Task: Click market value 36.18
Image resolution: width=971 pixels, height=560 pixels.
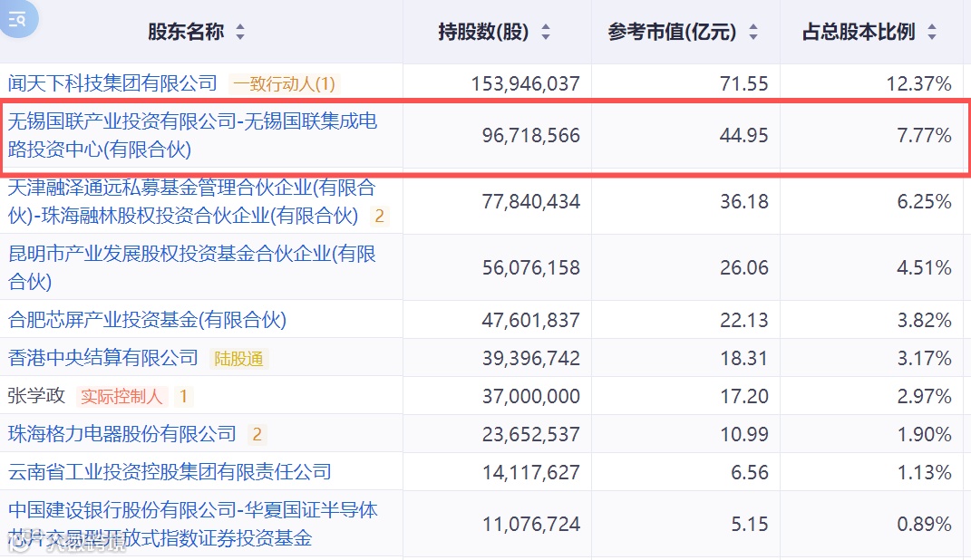Action: point(743,202)
